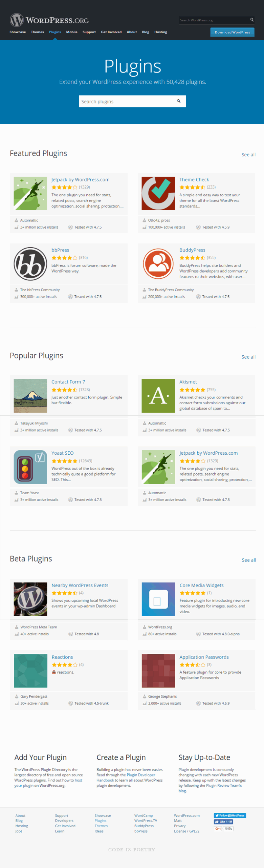Click the Plugin Developer Handbook link
This screenshot has width=264, height=868.
pyautogui.click(x=141, y=775)
